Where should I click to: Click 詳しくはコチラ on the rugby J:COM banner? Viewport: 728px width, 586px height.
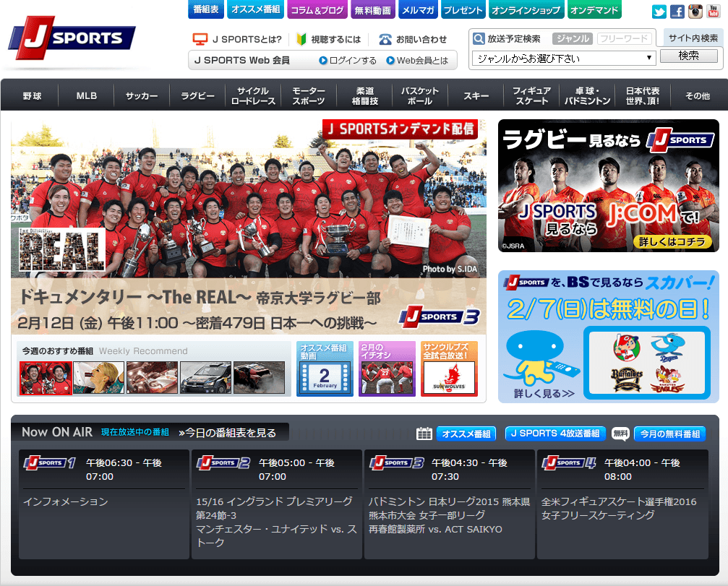click(672, 241)
